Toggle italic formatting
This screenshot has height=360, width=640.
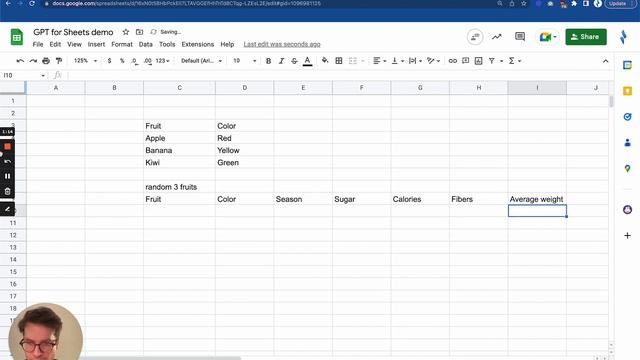pyautogui.click(x=281, y=61)
